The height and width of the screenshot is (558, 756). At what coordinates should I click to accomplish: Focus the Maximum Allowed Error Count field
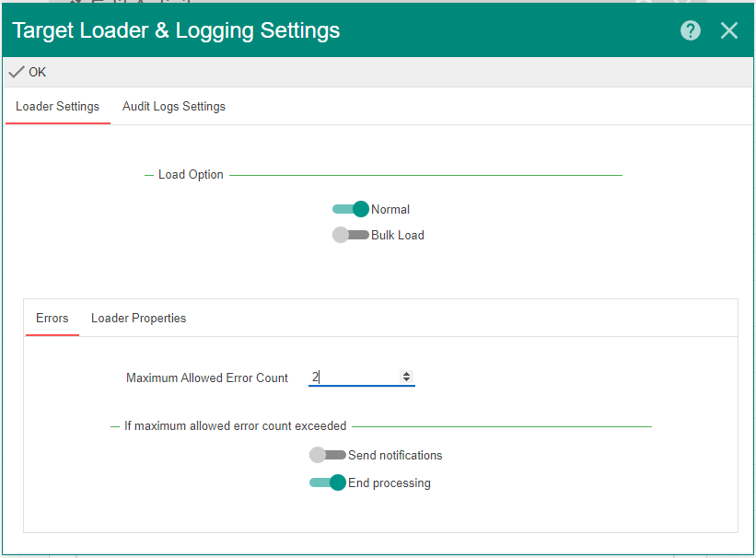[x=355, y=377]
